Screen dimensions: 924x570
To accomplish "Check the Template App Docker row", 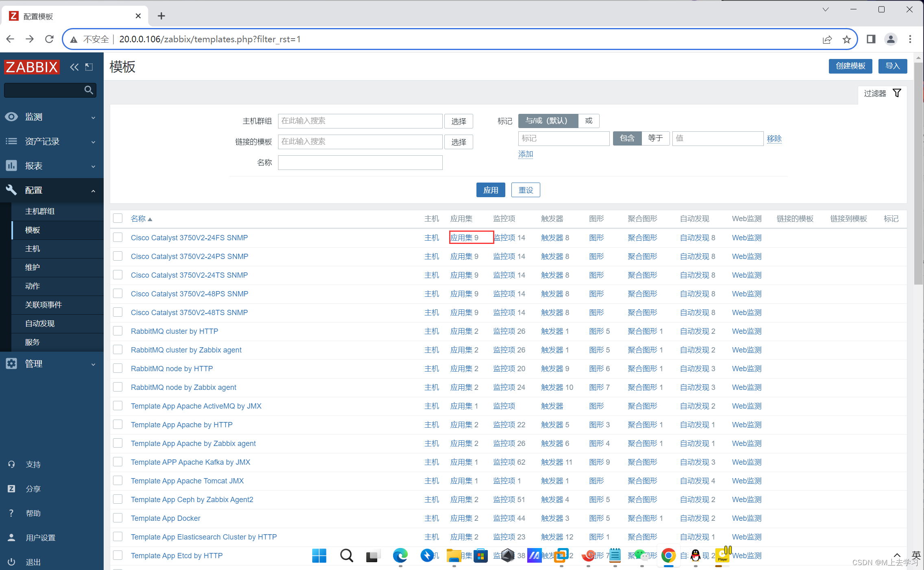I will tap(118, 518).
